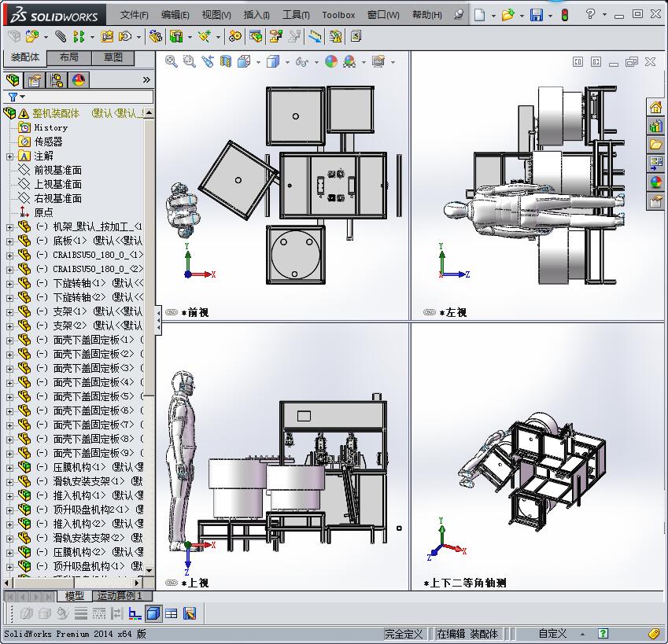
Task: Click the Assembly Features icon
Action: (176, 37)
